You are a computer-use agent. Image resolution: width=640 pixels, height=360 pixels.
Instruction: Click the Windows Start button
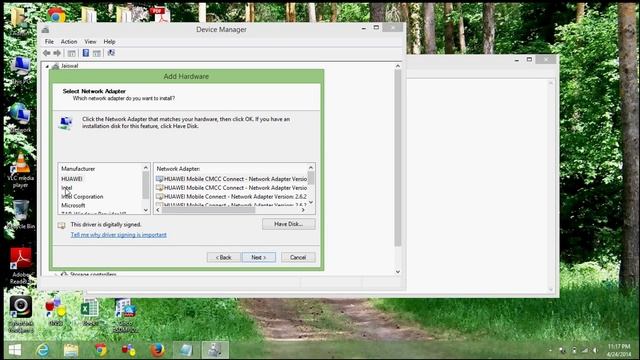[x=15, y=350]
